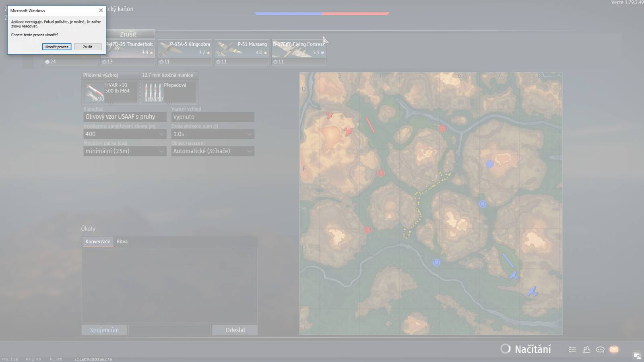644x362 pixels.
Task: Click crew count 11 under P-51 Mustang
Action: click(221, 62)
